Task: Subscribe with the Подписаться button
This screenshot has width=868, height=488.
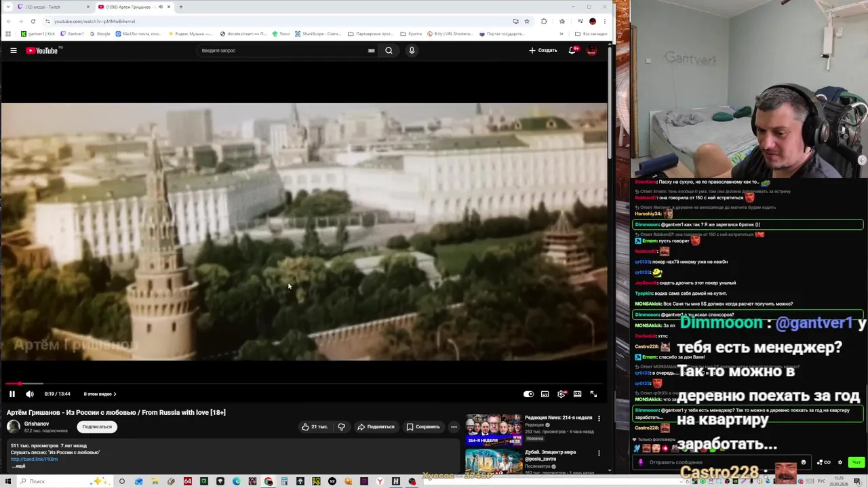Action: 97,426
